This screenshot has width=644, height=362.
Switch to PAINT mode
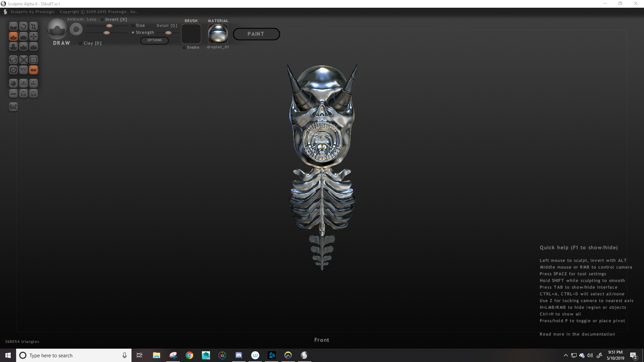click(x=256, y=34)
